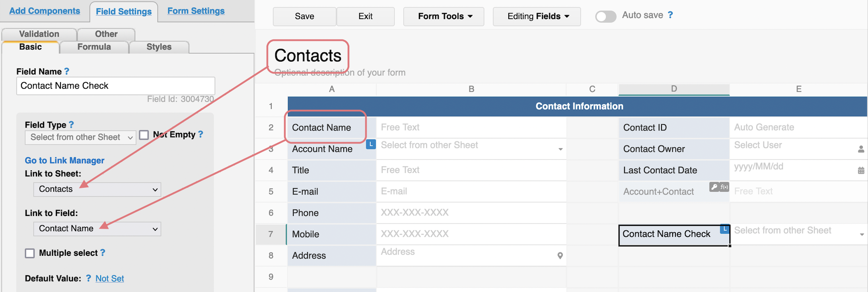This screenshot has width=868, height=292.
Task: Click the map pin icon in Address field
Action: click(560, 255)
